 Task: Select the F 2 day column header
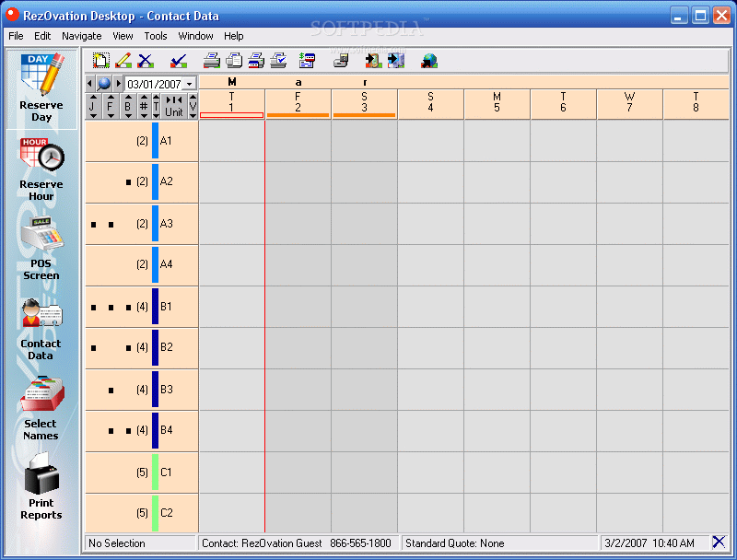coord(298,104)
